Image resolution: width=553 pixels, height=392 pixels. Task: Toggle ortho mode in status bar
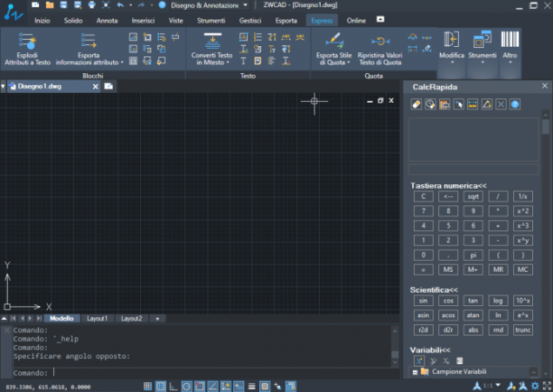click(173, 387)
